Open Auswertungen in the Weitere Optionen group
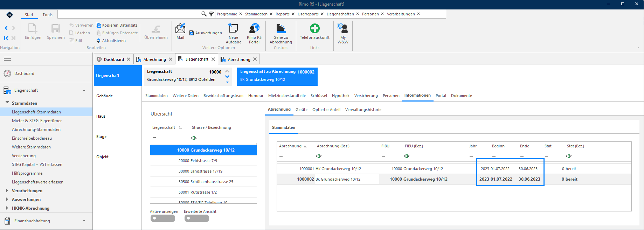Viewport: 644px width, 230px height. (206, 33)
